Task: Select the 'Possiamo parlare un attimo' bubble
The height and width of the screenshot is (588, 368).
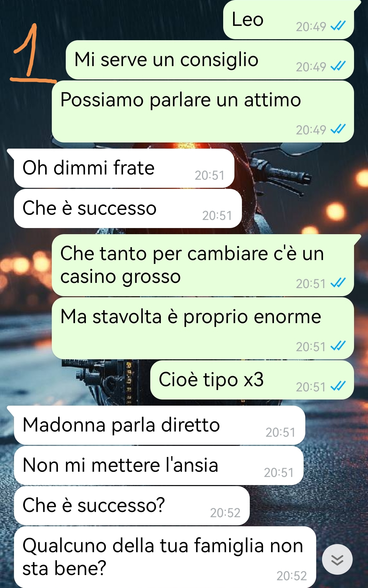Action: (x=203, y=111)
